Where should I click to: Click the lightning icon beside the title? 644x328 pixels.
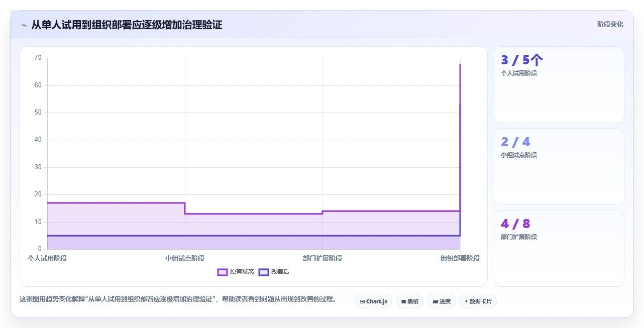[24, 25]
